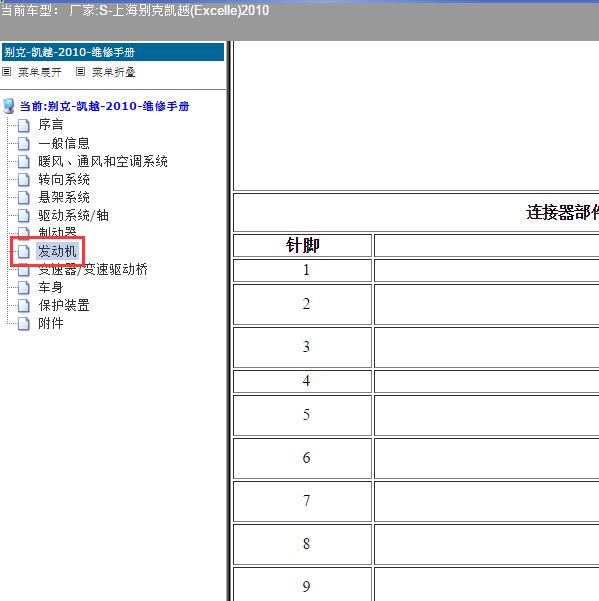Click the page icon beside 车身

(x=24, y=287)
